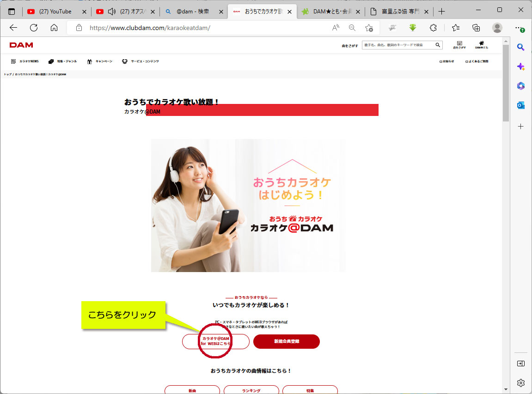
Task: Open collections icon
Action: [x=476, y=28]
